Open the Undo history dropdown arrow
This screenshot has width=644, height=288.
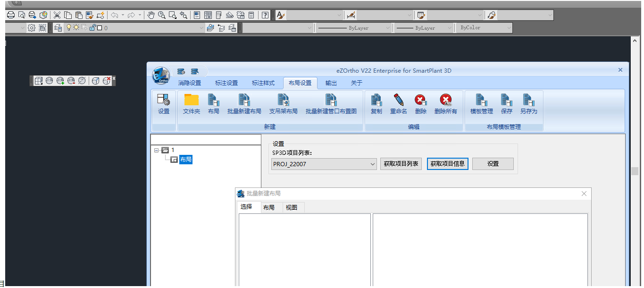pos(123,15)
